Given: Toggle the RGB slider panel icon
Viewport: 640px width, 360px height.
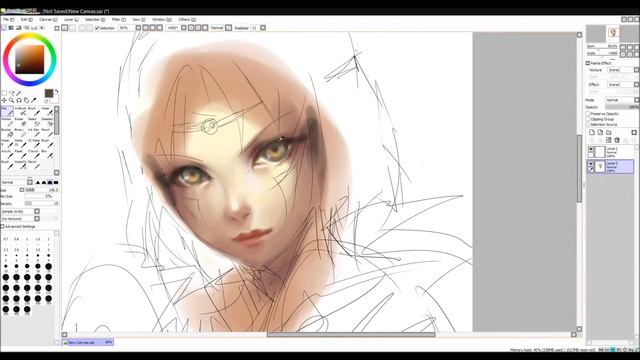Looking at the screenshot, I should 11,28.
